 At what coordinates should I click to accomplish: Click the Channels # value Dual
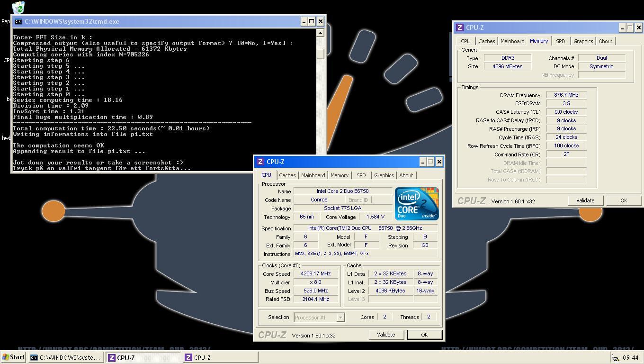coord(602,58)
